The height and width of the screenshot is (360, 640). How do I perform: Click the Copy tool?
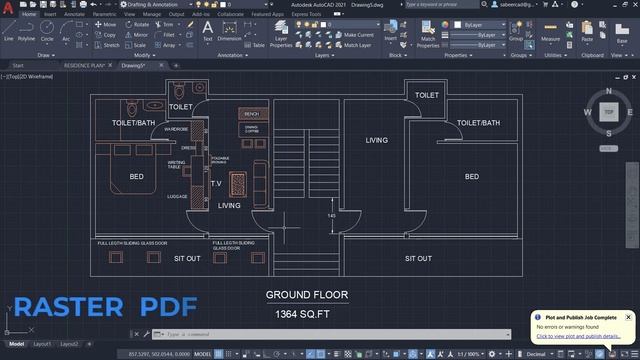click(x=105, y=35)
